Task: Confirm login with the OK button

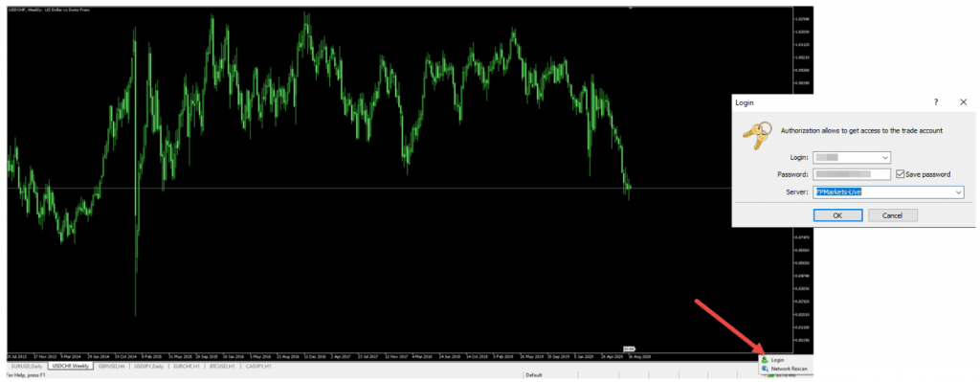Action: click(838, 215)
